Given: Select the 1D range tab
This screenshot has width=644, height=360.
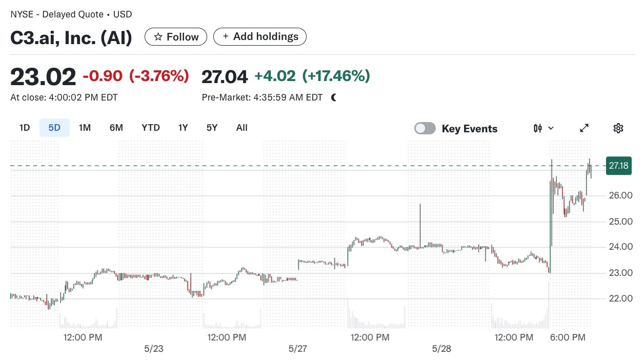Looking at the screenshot, I should point(25,128).
